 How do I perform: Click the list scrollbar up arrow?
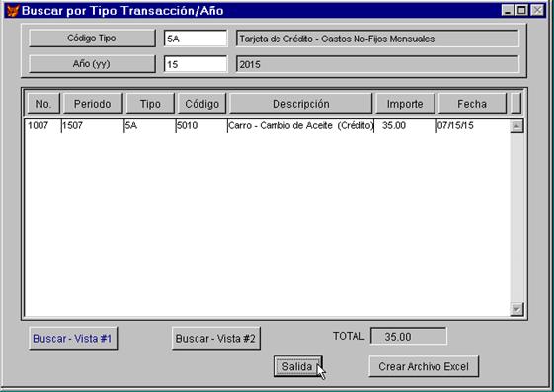tap(516, 126)
